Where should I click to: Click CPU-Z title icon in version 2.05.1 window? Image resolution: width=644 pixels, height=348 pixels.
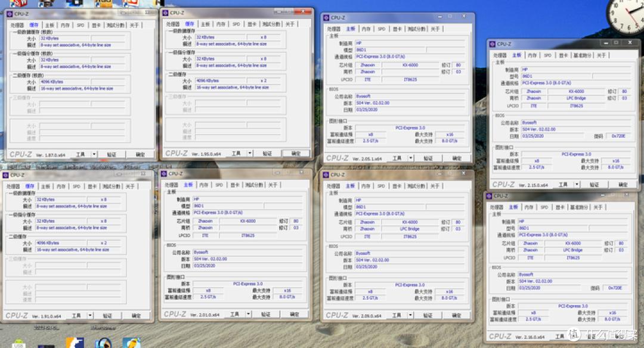click(326, 18)
